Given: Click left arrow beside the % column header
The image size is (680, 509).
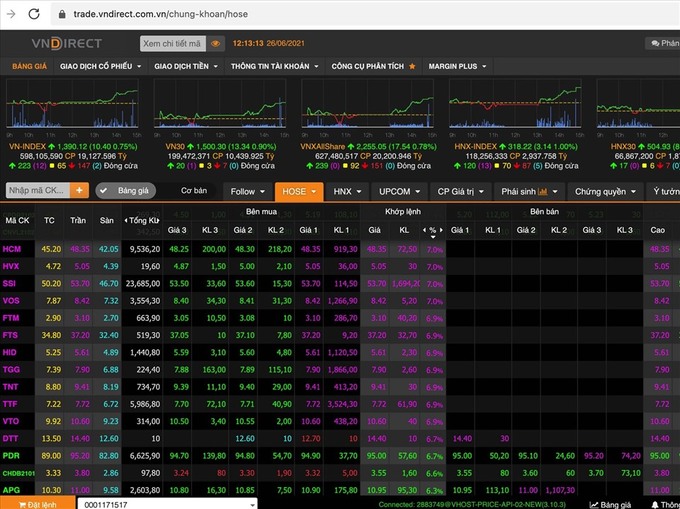Looking at the screenshot, I should coord(425,230).
